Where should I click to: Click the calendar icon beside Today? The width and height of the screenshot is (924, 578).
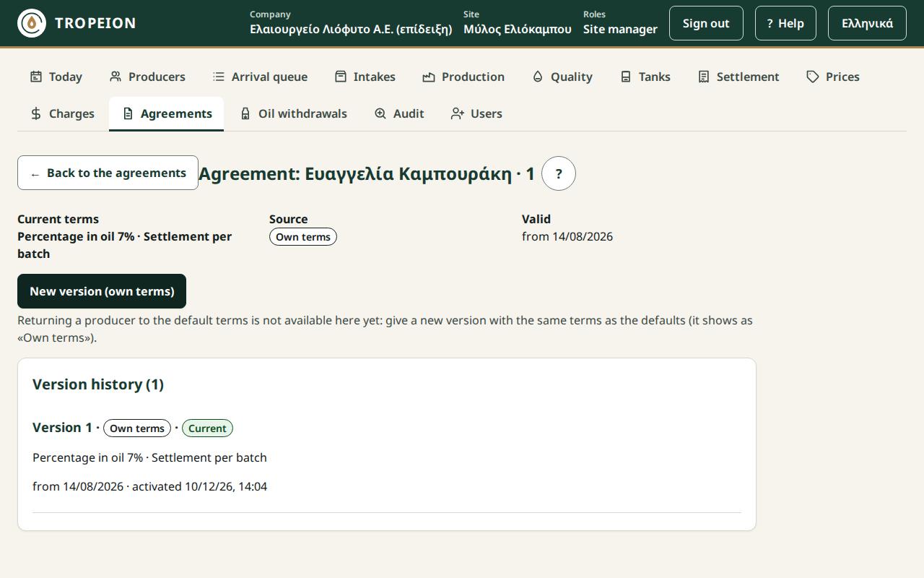[36, 77]
